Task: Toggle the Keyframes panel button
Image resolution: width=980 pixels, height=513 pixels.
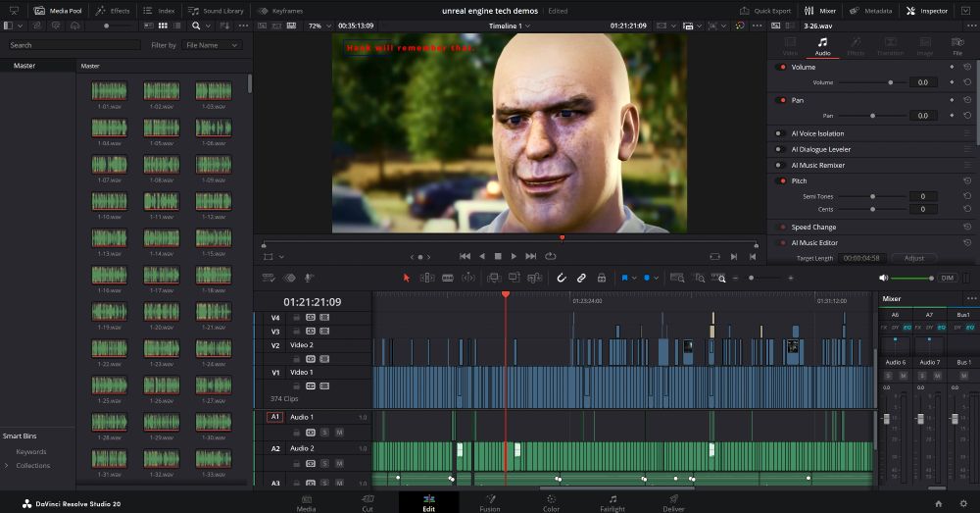Action: [x=280, y=11]
